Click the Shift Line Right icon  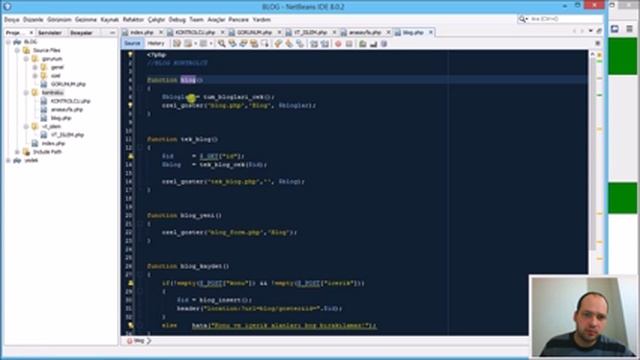[x=325, y=43]
